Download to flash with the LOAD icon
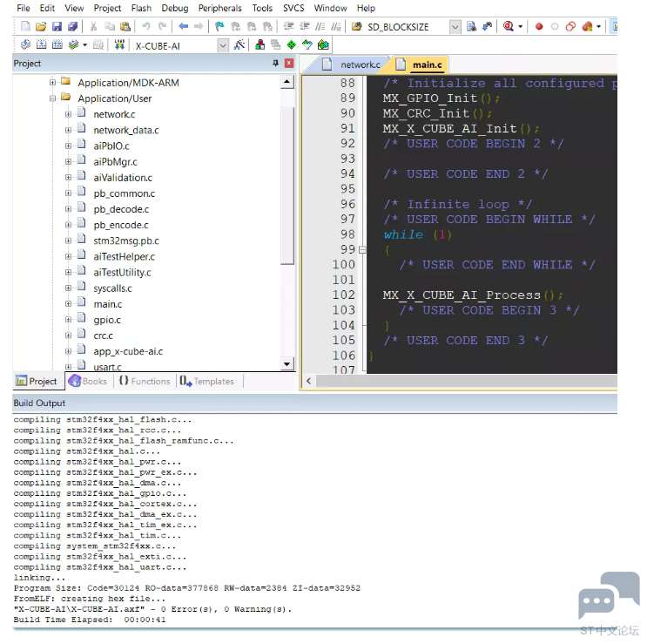The image size is (647, 644). pyautogui.click(x=119, y=44)
